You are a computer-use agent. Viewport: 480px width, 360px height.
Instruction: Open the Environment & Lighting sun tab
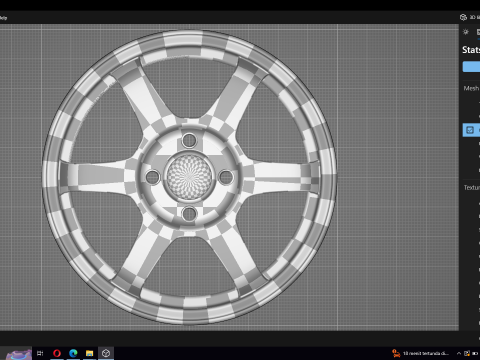[466, 32]
